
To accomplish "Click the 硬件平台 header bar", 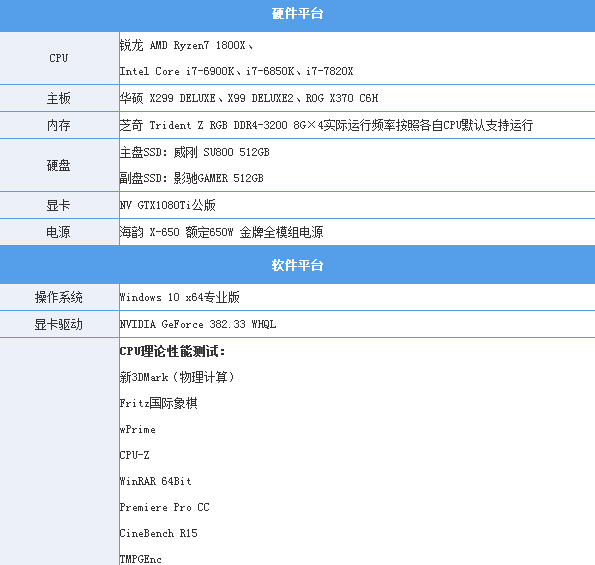I will (298, 14).
